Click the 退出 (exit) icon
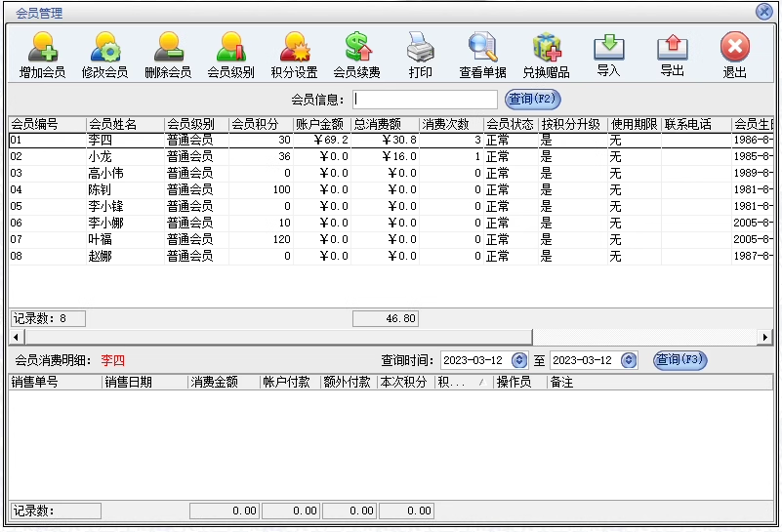 coord(735,55)
